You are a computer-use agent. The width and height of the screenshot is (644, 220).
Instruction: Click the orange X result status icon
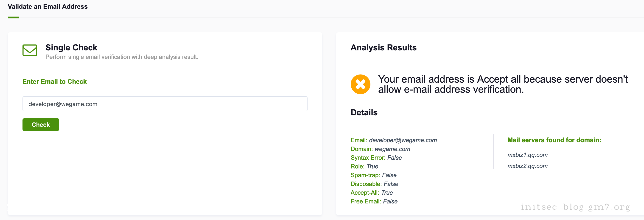[360, 84]
